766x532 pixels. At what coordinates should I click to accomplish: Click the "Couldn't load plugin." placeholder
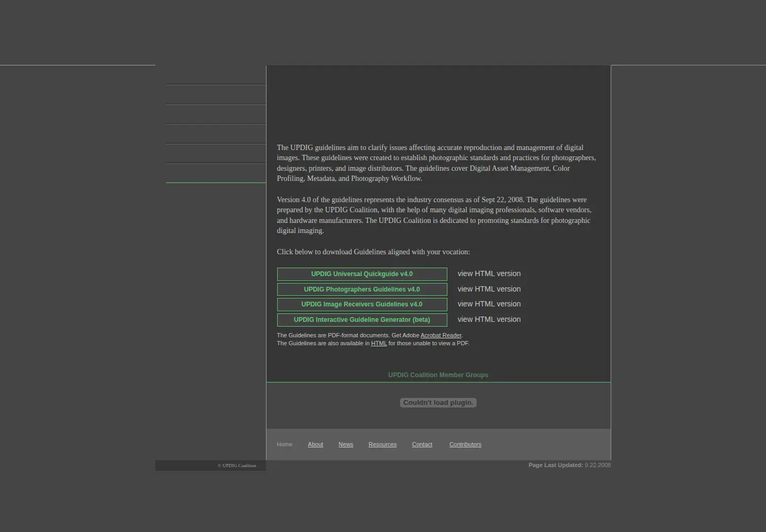click(438, 403)
